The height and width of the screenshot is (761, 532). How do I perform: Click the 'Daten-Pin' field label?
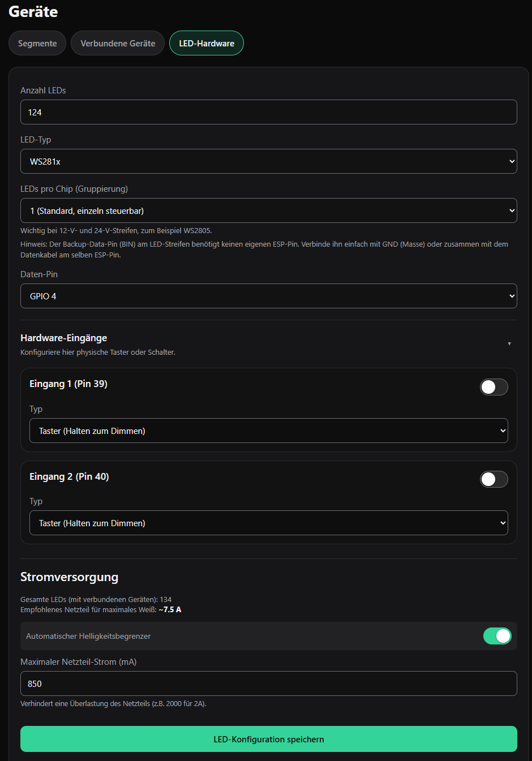pos(39,274)
